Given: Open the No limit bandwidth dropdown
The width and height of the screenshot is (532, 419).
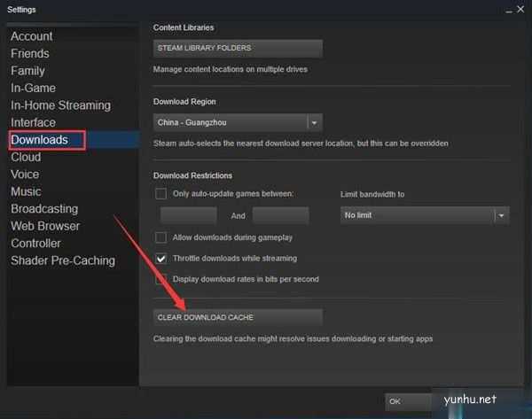Looking at the screenshot, I should 425,215.
